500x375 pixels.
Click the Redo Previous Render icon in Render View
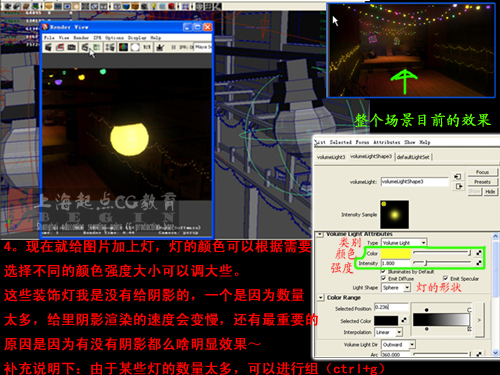[x=48, y=48]
